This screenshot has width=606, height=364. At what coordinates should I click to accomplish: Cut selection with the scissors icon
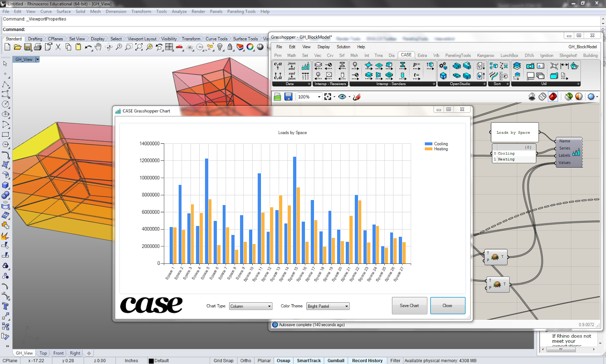tap(58, 47)
